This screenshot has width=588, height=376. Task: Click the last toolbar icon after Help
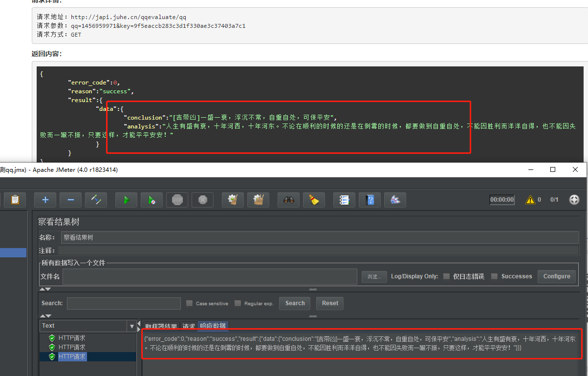(x=395, y=200)
